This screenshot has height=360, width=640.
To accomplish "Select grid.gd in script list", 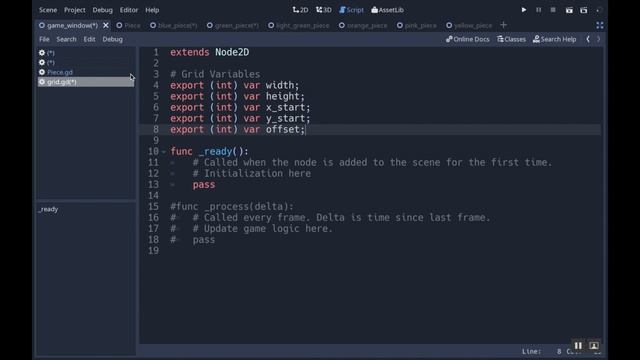I will click(x=86, y=82).
